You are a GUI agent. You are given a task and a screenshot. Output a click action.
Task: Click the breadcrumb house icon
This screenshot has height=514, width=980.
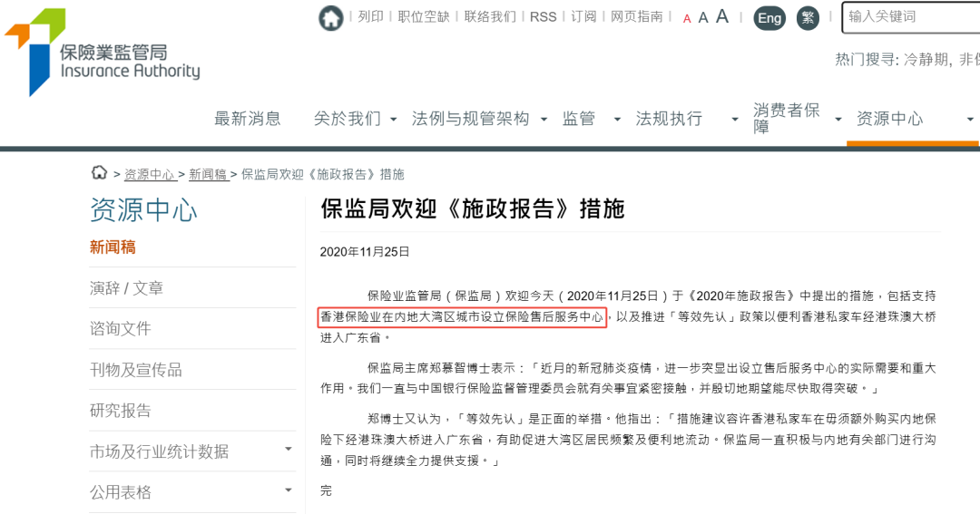coord(100,172)
